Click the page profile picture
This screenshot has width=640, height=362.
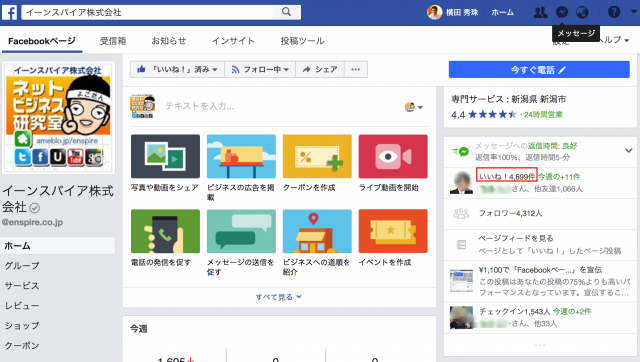pyautogui.click(x=58, y=118)
